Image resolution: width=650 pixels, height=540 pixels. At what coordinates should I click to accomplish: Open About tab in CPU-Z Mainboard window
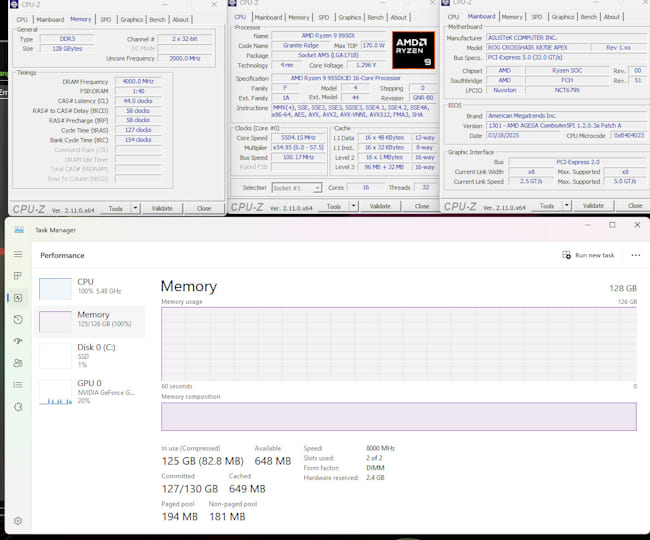611,17
